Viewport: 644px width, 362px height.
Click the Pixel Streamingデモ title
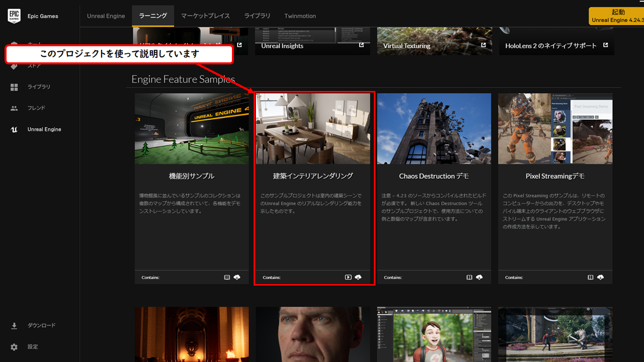(555, 176)
